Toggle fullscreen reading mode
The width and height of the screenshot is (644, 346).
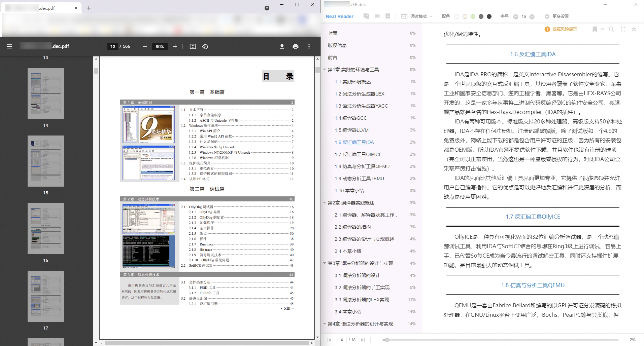(x=623, y=29)
